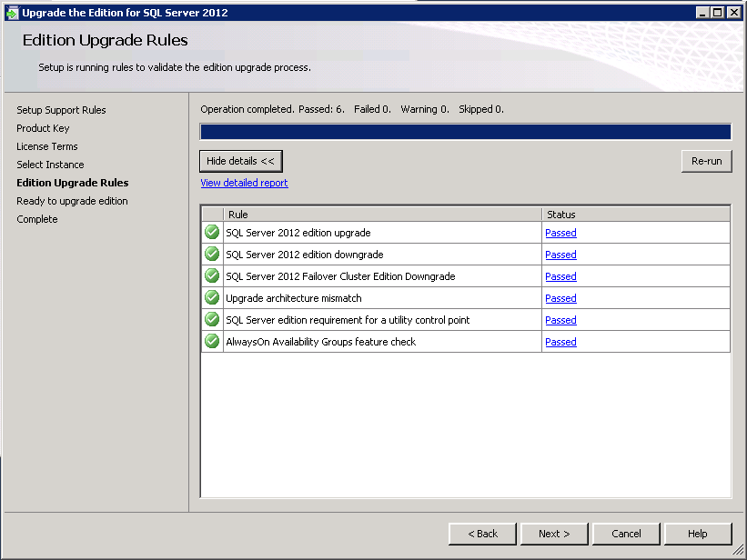Click the 'Skipped 0.' summary text

pos(481,109)
